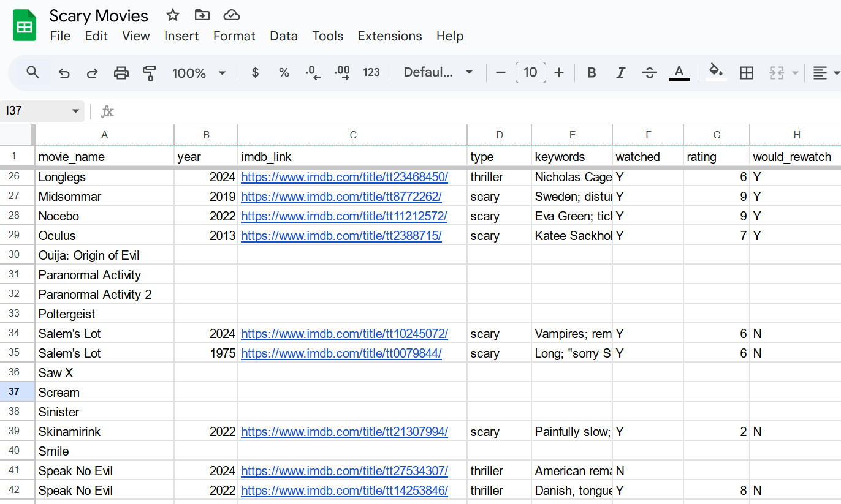Open more number formats 123
The image size is (841, 504).
click(x=371, y=73)
